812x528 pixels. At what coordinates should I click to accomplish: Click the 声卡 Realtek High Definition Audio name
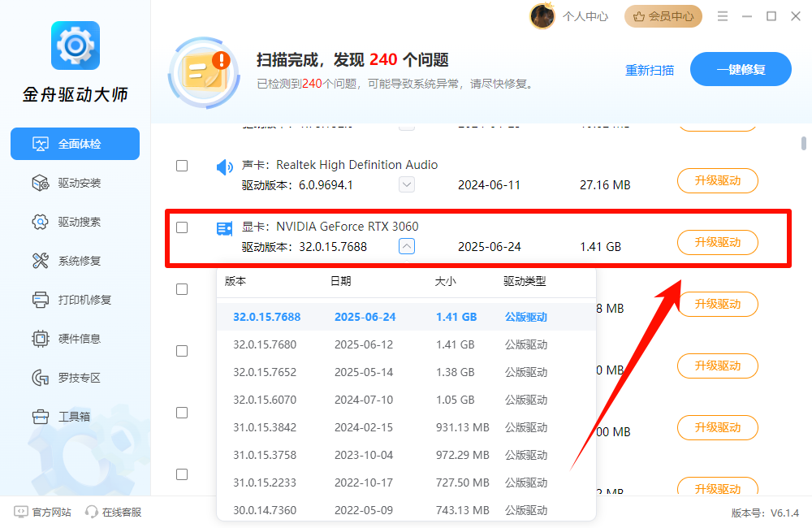339,165
